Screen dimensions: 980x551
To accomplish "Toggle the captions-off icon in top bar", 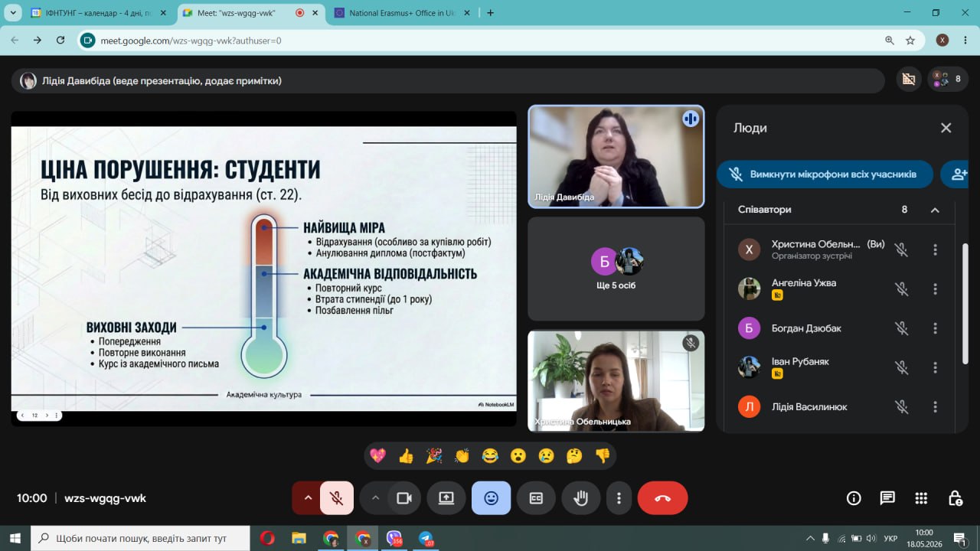I will 909,79.
